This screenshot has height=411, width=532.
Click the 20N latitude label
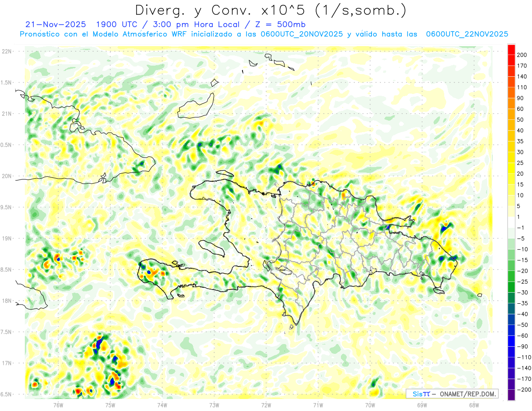(x=7, y=176)
